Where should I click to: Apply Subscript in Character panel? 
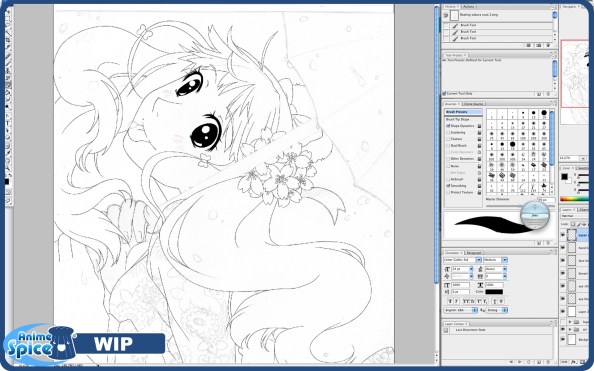pos(485,301)
